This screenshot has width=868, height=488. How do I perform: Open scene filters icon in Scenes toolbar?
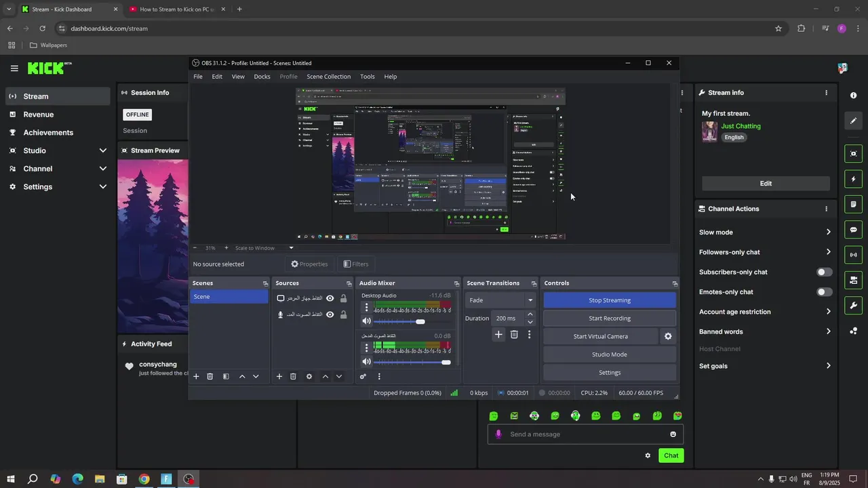[x=226, y=376]
